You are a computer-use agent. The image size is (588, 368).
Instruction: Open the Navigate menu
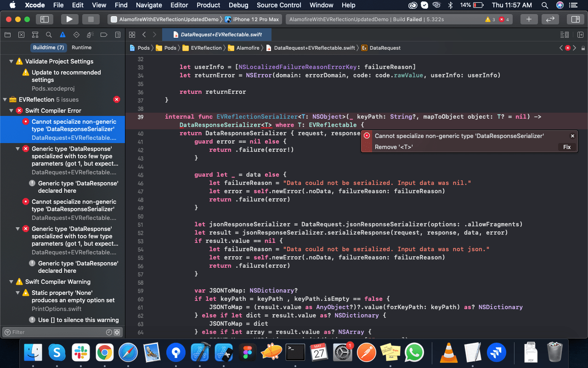(149, 5)
